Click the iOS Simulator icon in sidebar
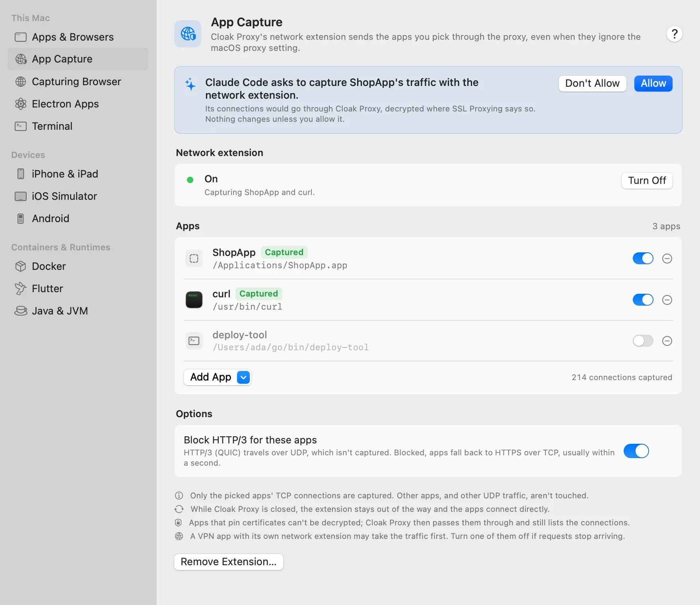Screen dimensions: 700x605 21,196
